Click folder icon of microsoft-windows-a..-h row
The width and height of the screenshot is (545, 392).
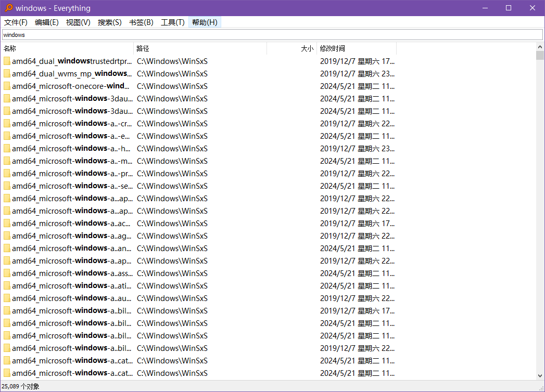[x=7, y=149]
